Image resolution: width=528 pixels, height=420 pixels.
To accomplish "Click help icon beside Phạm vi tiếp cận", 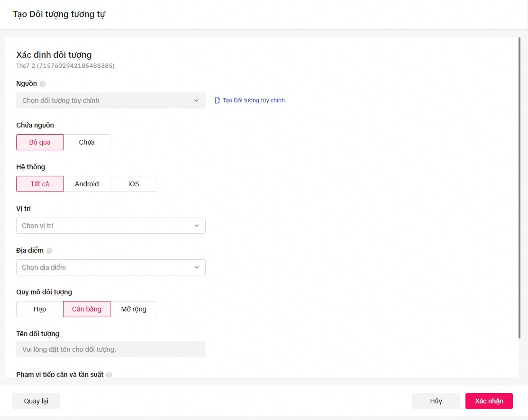I will click(109, 374).
